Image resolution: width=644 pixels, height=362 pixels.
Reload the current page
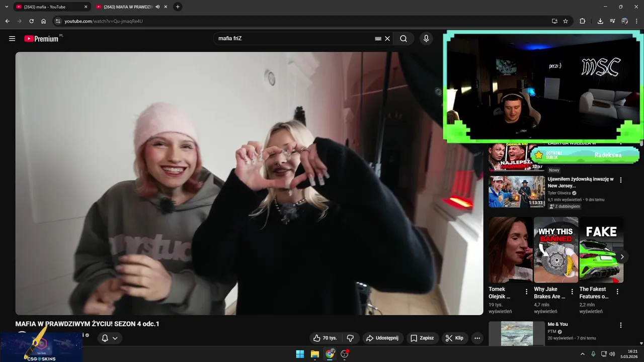pyautogui.click(x=31, y=21)
